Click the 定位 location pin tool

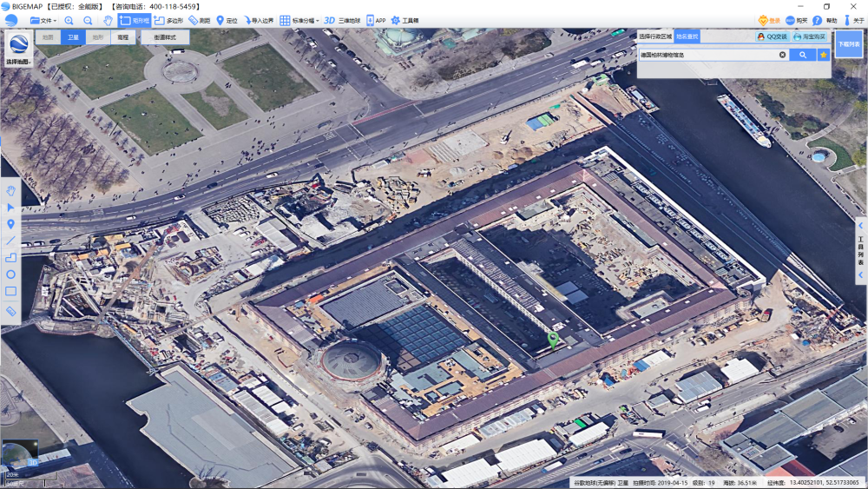point(227,21)
